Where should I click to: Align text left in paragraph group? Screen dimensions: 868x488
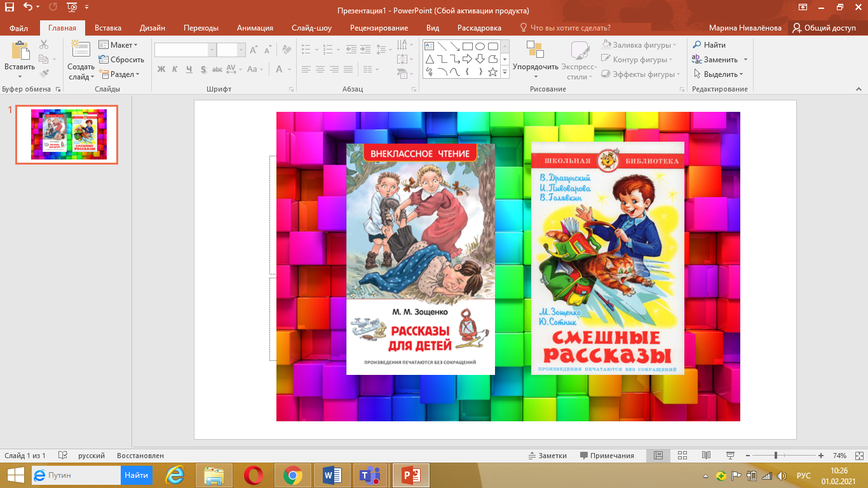[x=306, y=69]
